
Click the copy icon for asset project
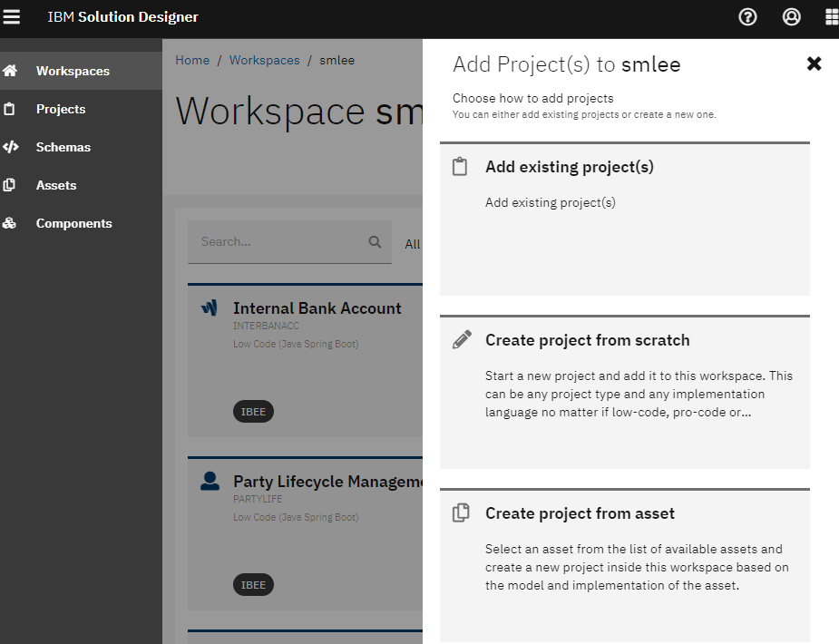tap(461, 512)
